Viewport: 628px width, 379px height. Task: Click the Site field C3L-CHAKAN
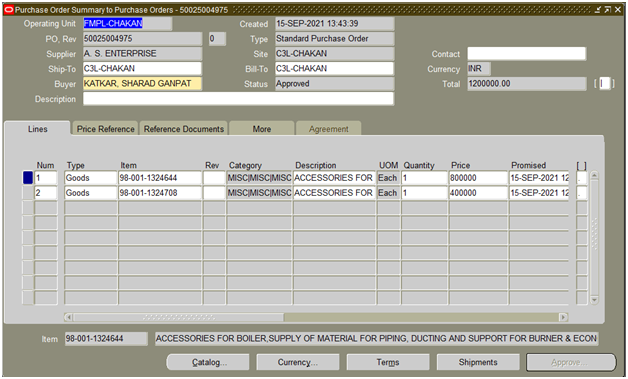tap(334, 54)
